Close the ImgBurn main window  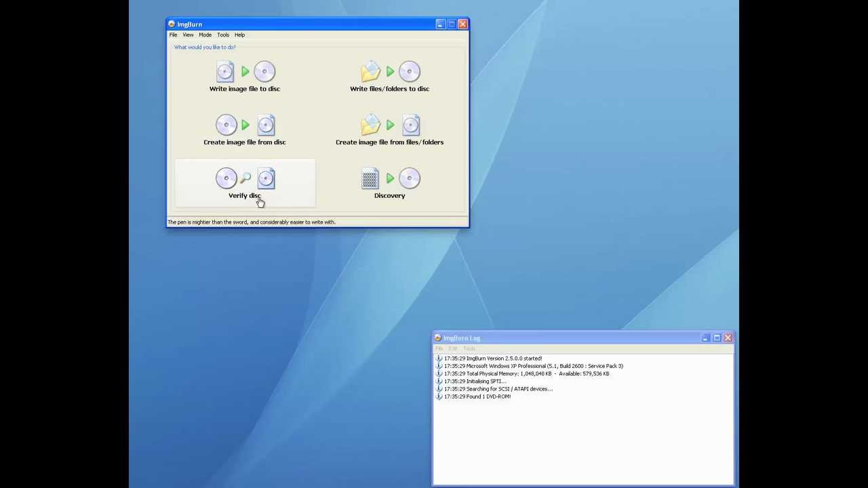(462, 24)
